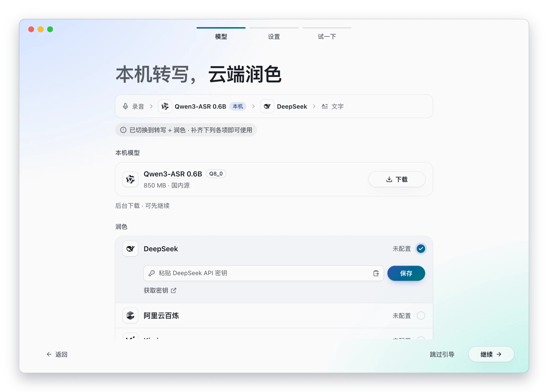Image resolution: width=548 pixels, height=392 pixels.
Task: Click the chevron between DeepSeek and 文字
Action: coord(314,106)
